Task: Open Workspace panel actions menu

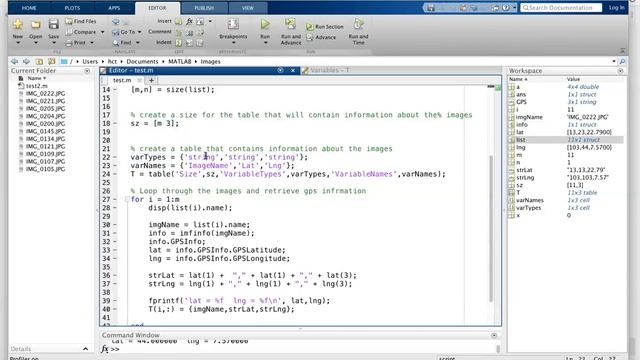Action: pos(620,71)
